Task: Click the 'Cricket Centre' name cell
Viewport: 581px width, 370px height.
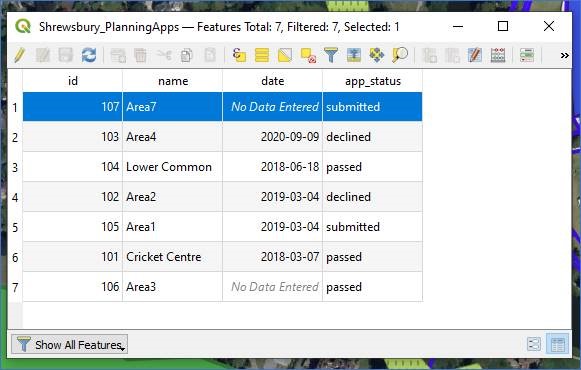Action: coord(173,257)
